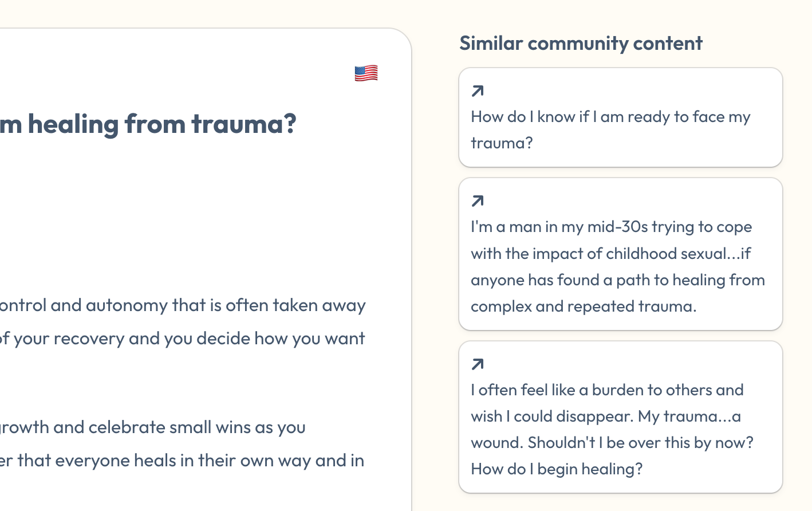The width and height of the screenshot is (812, 511).
Task: Click the 'Similar community content' heading
Action: (x=581, y=44)
